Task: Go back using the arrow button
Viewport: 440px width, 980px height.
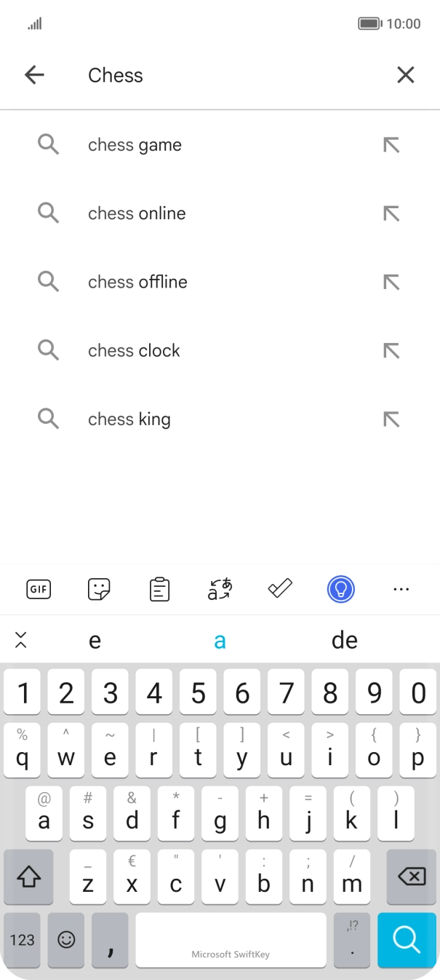Action: pyautogui.click(x=34, y=75)
